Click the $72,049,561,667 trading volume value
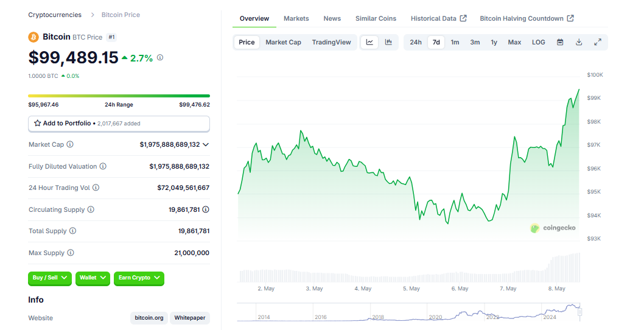 tap(183, 188)
